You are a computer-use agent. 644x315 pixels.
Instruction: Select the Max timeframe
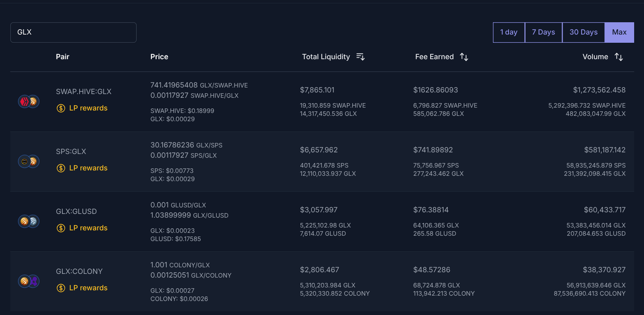tap(619, 32)
